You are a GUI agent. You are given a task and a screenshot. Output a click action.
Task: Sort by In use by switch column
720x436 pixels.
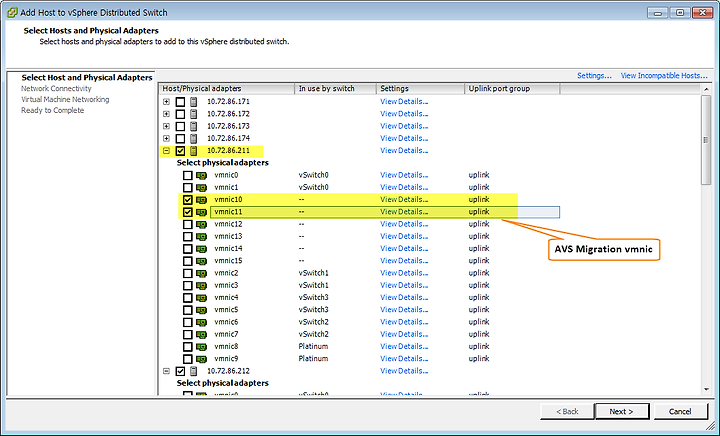(x=335, y=89)
